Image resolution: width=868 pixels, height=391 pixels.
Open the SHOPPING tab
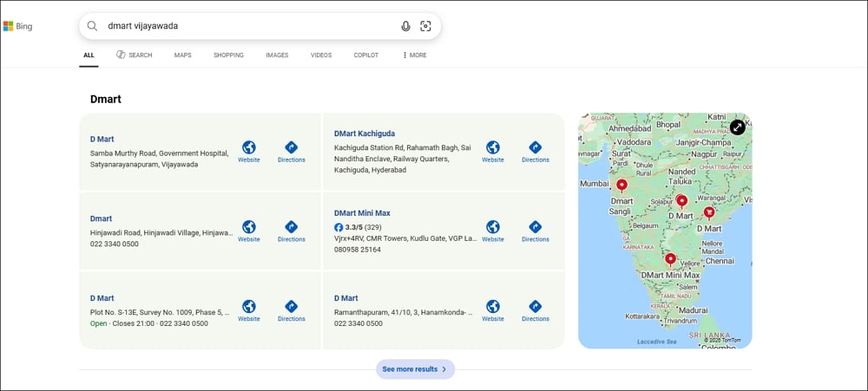click(x=228, y=55)
